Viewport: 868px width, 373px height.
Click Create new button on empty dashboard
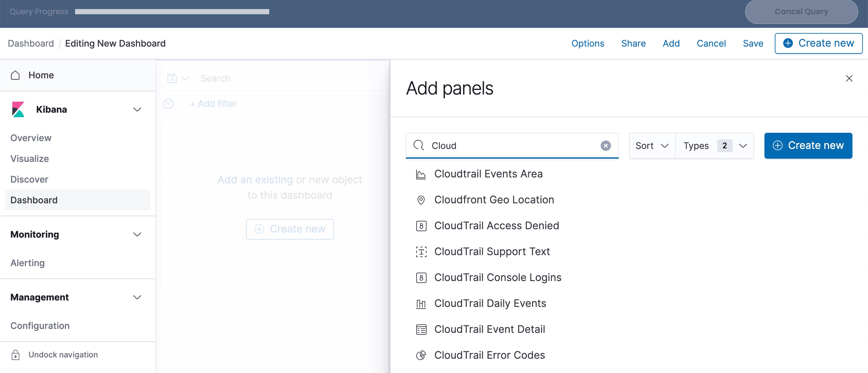[x=290, y=229]
